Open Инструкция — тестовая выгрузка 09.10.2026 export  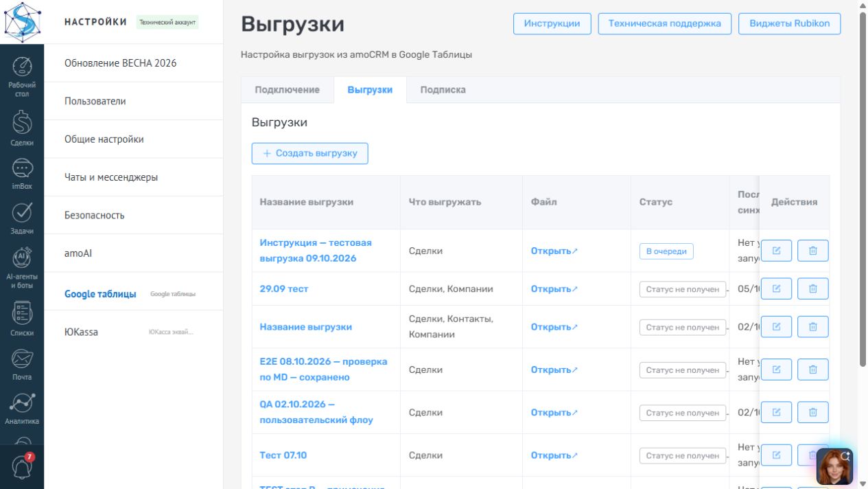coord(316,251)
